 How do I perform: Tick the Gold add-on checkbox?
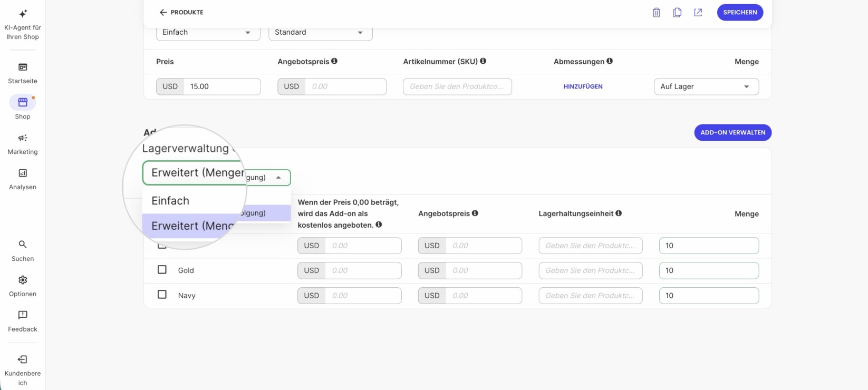162,269
